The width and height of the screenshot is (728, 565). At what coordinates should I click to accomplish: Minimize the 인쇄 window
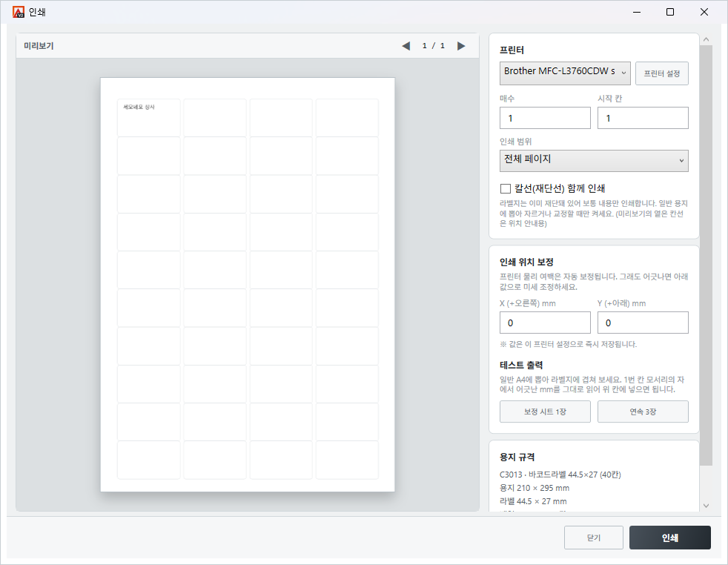pos(637,12)
